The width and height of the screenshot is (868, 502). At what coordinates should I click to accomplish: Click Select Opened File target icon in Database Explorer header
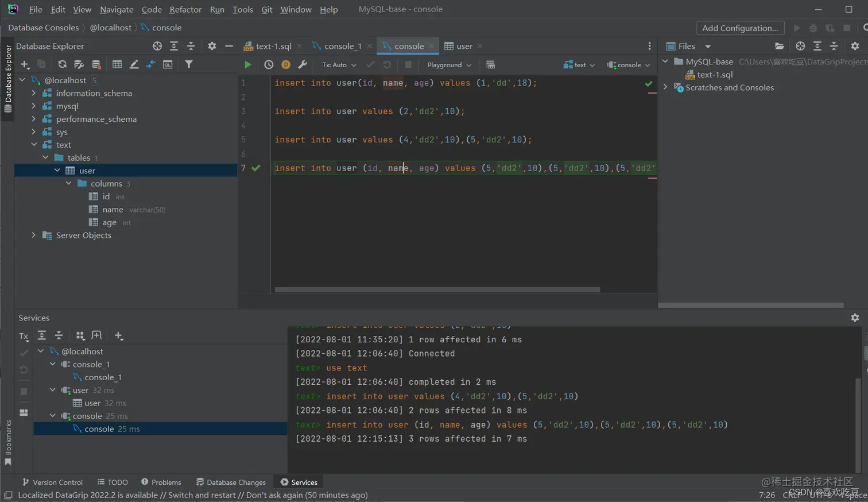(157, 46)
